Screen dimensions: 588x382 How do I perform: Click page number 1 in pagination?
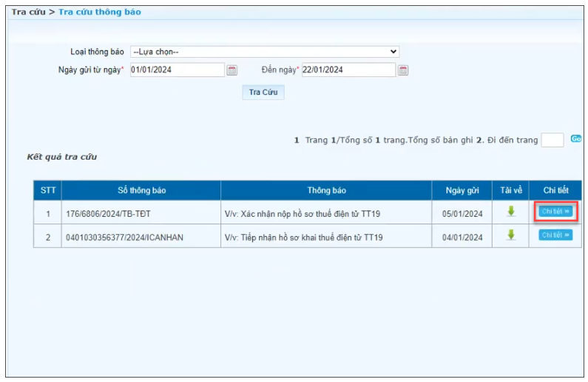(x=297, y=141)
